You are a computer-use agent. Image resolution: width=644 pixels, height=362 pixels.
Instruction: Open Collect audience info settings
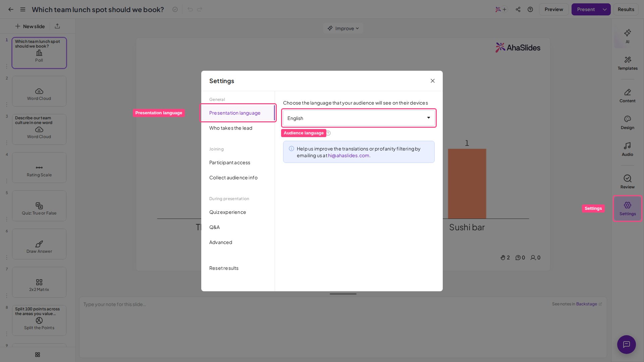tap(238, 178)
